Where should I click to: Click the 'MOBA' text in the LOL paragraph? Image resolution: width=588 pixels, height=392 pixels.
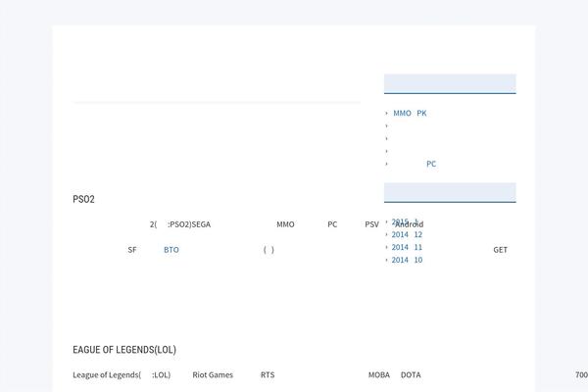[379, 374]
